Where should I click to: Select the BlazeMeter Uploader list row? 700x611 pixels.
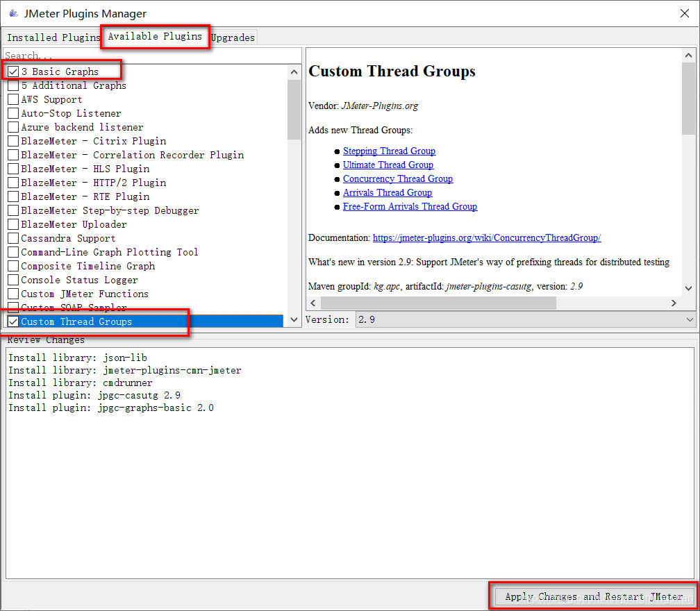[145, 224]
